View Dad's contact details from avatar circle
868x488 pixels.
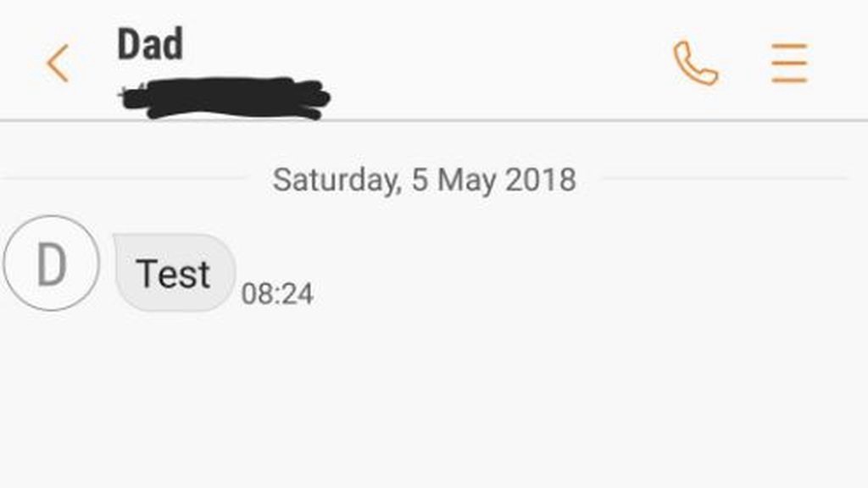click(x=52, y=263)
